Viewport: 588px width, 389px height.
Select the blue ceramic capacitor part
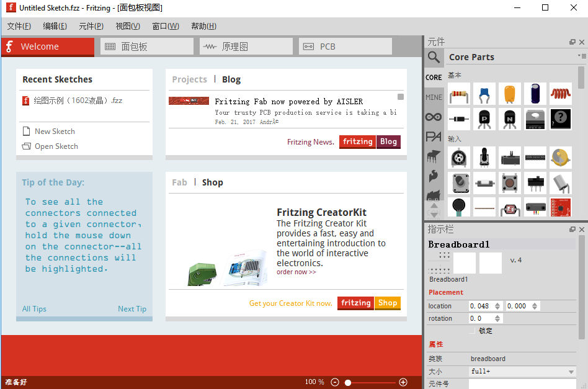pyautogui.click(x=484, y=94)
